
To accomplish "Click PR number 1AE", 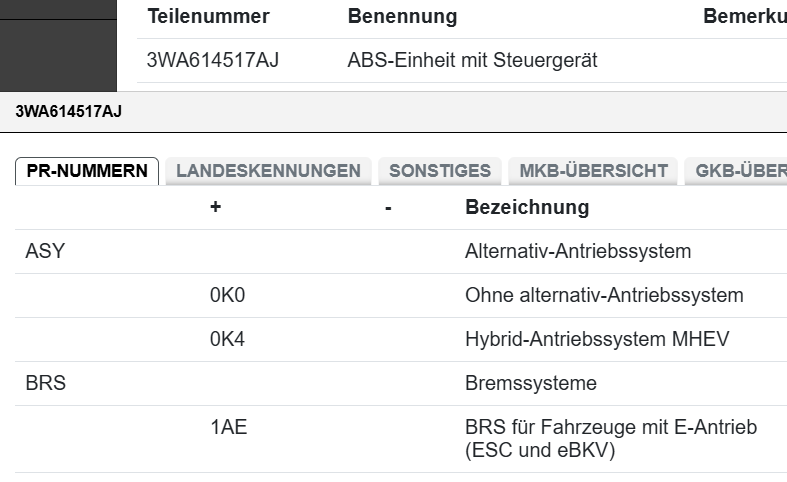I will pos(228,428).
